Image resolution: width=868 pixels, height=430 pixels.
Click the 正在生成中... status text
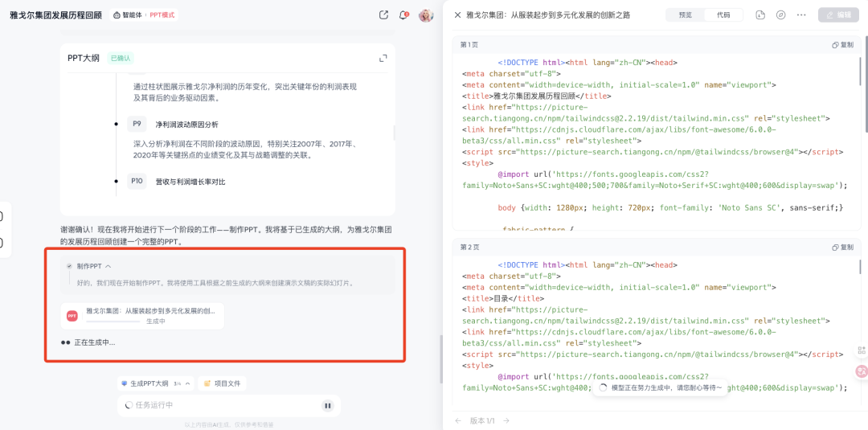[x=95, y=342]
